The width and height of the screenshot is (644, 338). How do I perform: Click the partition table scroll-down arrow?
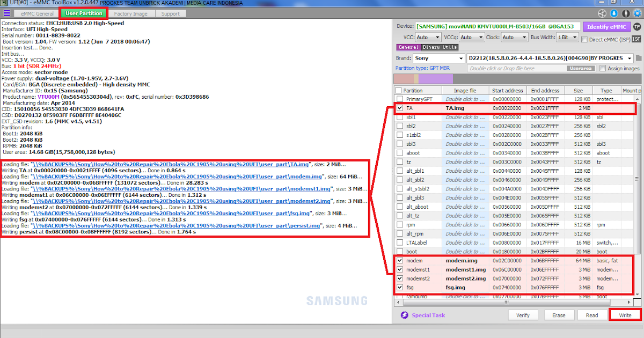point(638,294)
